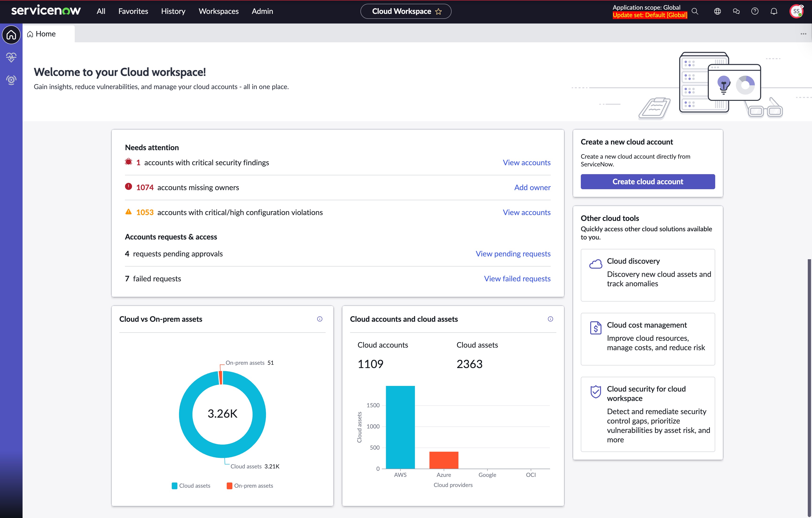
Task: Open the tab bar three-dot more menu
Action: [x=804, y=34]
